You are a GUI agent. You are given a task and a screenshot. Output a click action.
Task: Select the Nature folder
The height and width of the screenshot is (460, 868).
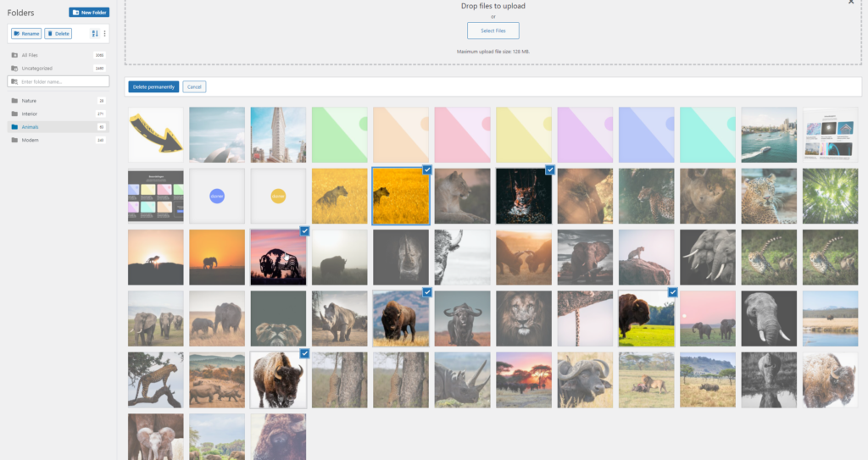click(x=29, y=101)
